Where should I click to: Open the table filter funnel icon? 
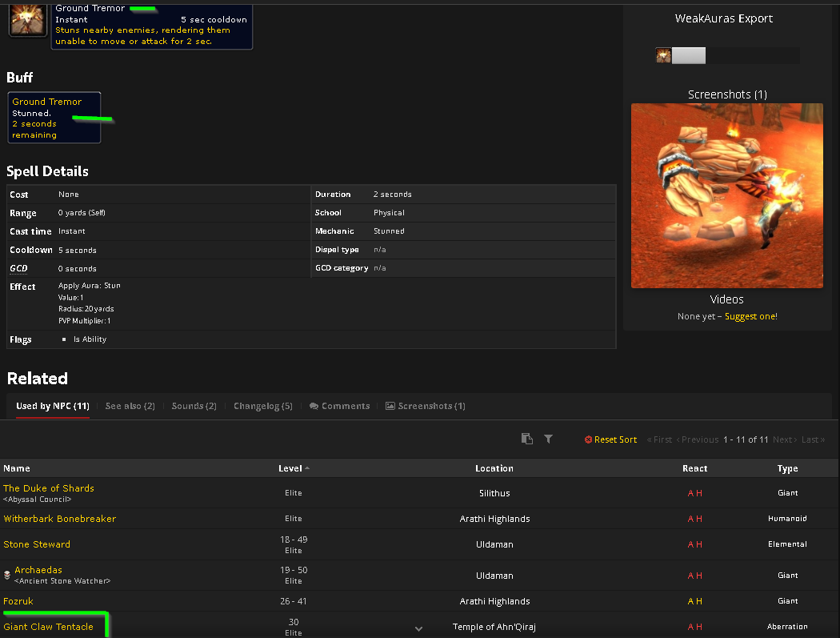(x=548, y=439)
